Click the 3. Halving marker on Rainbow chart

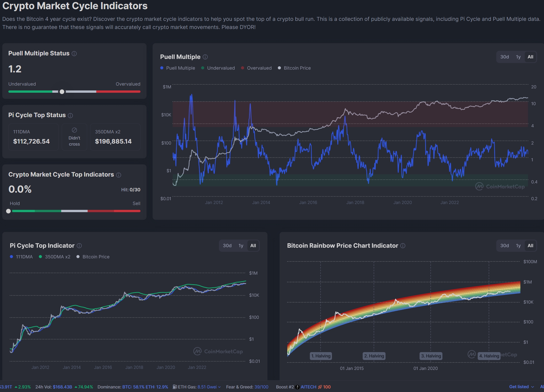tap(431, 356)
